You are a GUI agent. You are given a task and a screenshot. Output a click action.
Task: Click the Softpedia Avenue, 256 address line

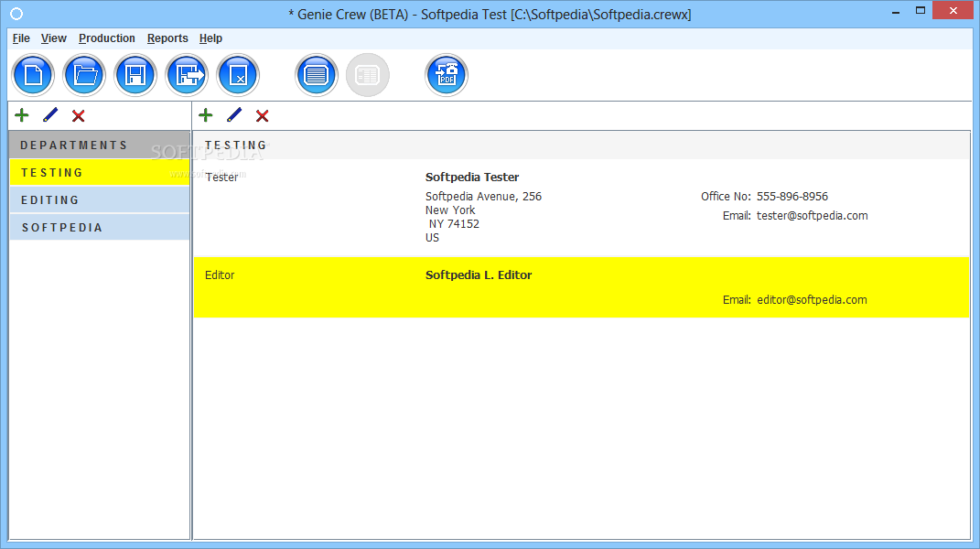click(x=483, y=197)
